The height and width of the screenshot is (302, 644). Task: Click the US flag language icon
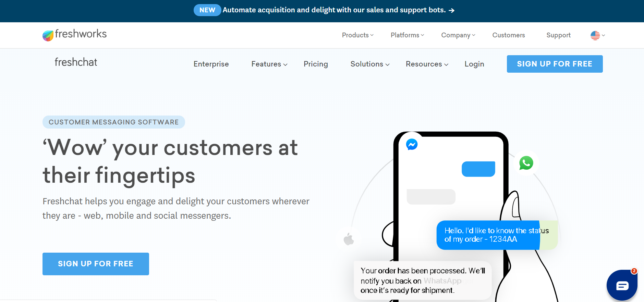pyautogui.click(x=595, y=35)
